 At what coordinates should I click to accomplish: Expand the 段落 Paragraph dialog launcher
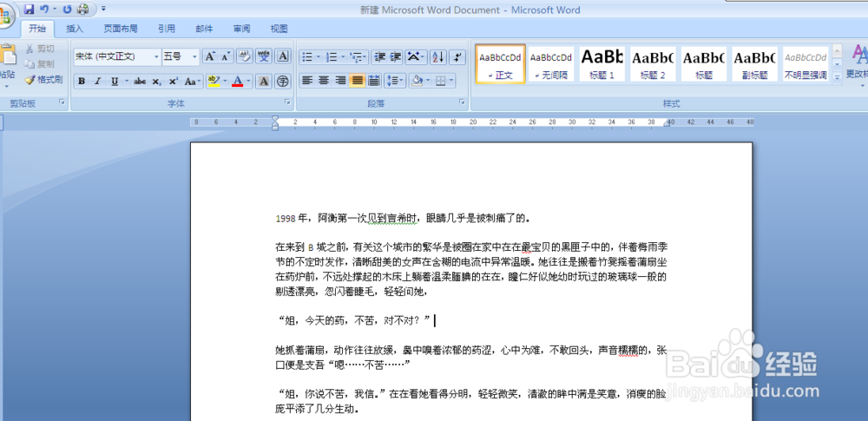pos(461,102)
